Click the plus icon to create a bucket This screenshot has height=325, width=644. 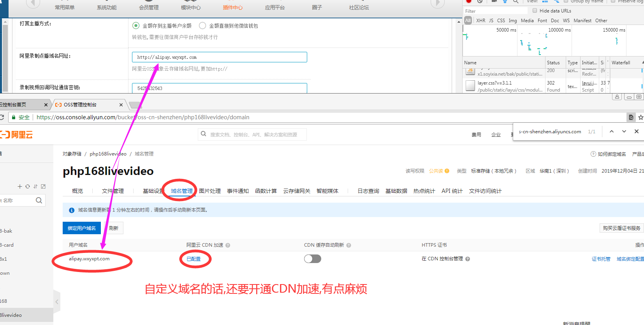20,187
